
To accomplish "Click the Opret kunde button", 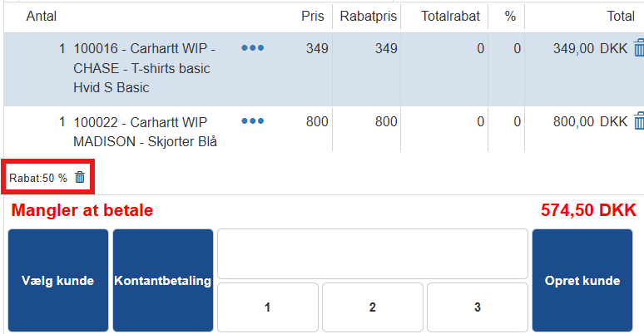I will [582, 280].
